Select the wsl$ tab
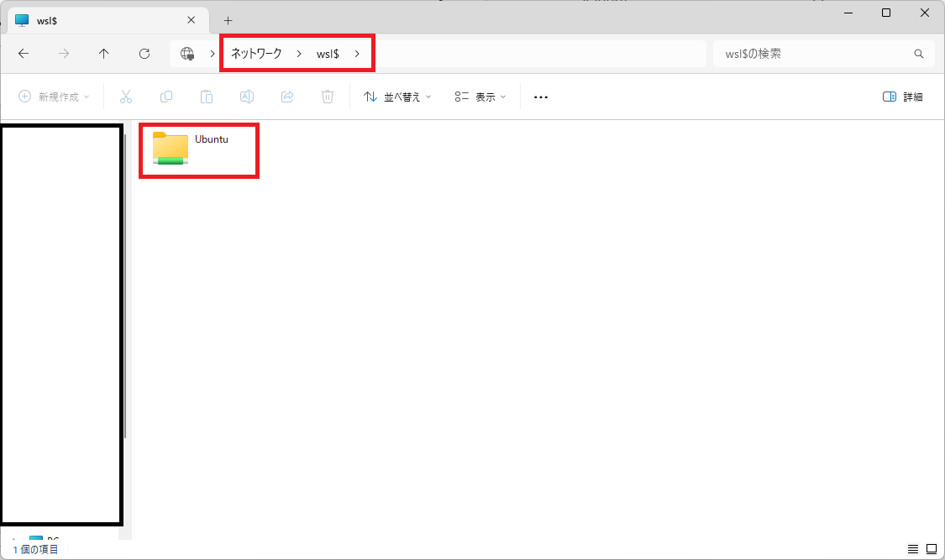The image size is (945, 560). tap(101, 20)
